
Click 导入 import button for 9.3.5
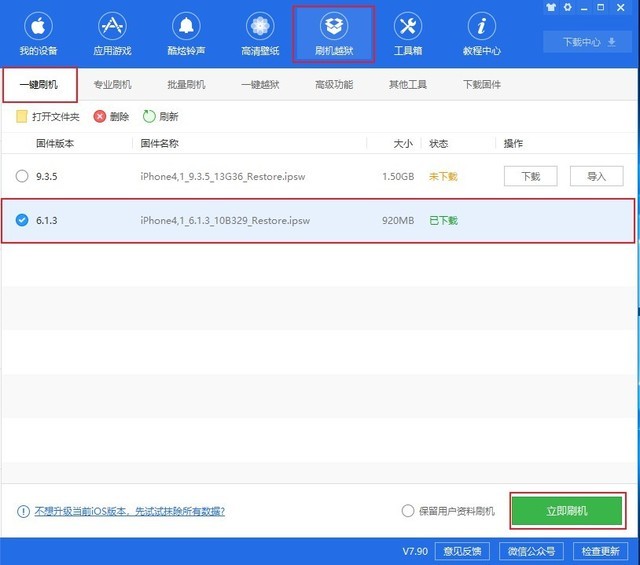596,176
